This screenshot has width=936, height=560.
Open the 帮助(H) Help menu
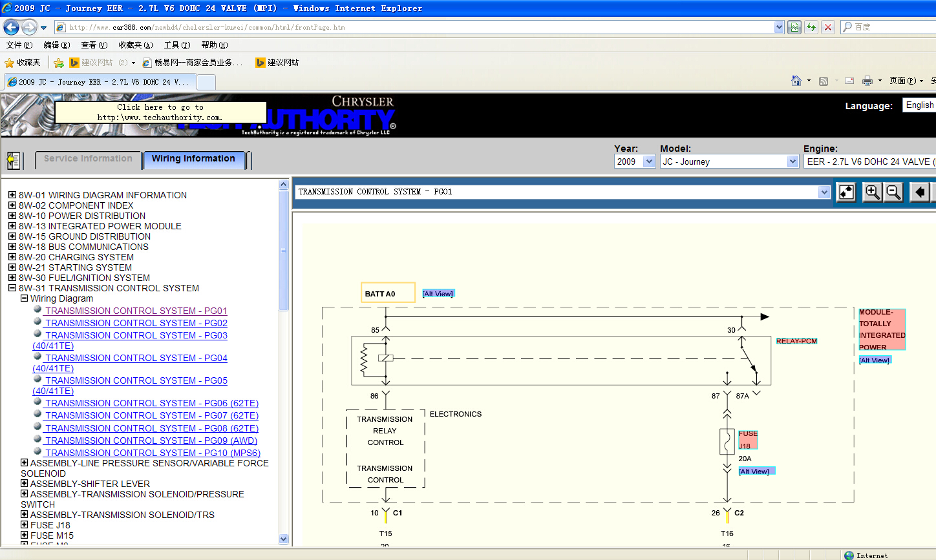click(x=214, y=45)
